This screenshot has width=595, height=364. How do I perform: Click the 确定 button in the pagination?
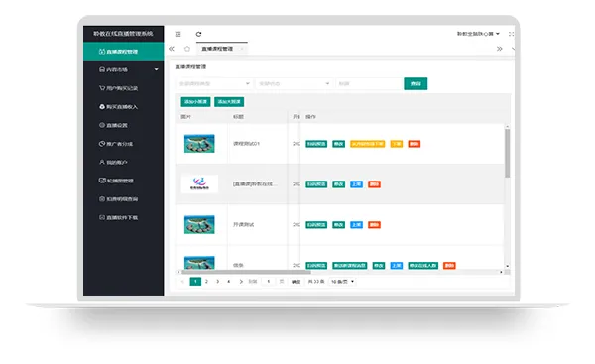pos(296,282)
